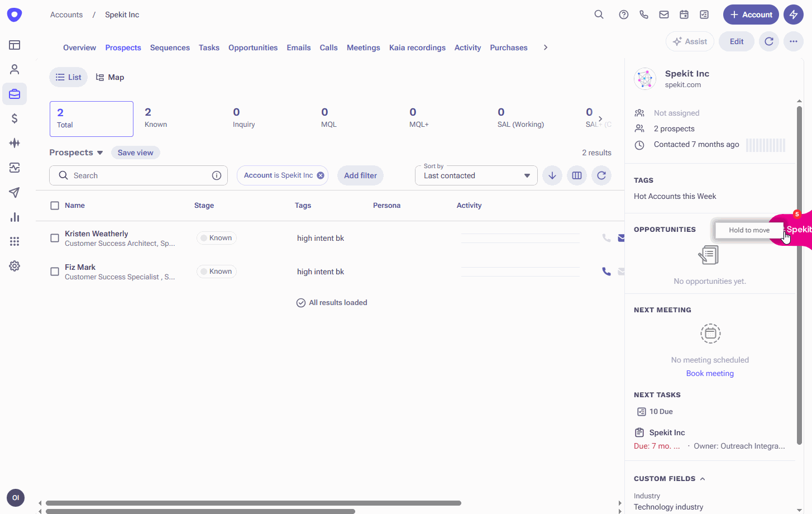Viewport: 812px width, 514px height.
Task: Check the Fiz Mark row checkbox
Action: [55, 272]
